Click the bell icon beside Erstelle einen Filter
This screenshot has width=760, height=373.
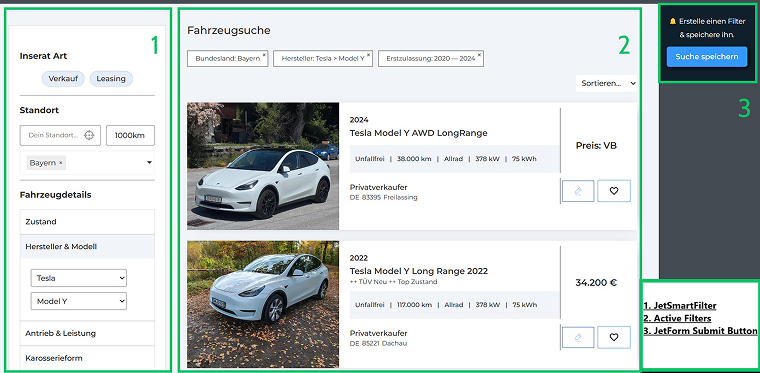(672, 21)
